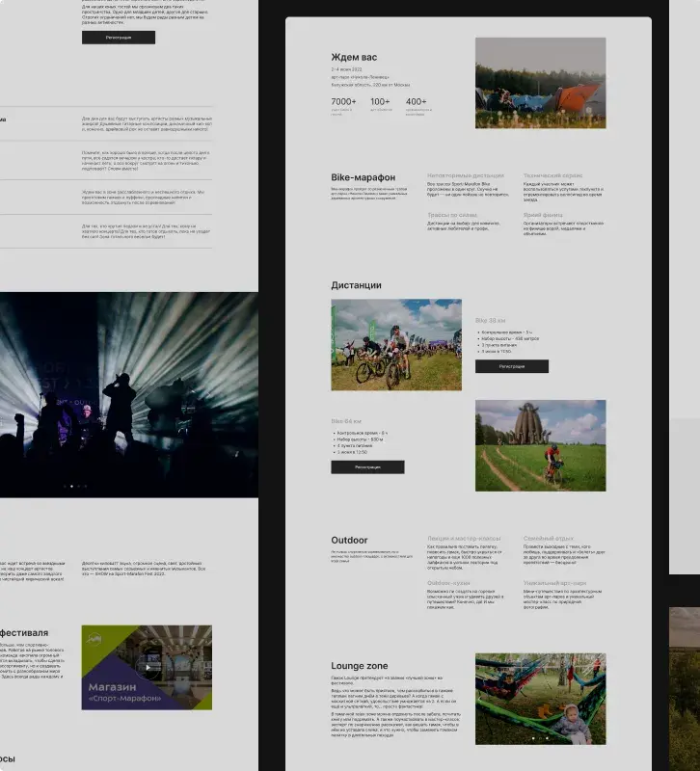Click the Регистрация button under Bike 64 км

pyautogui.click(x=367, y=466)
